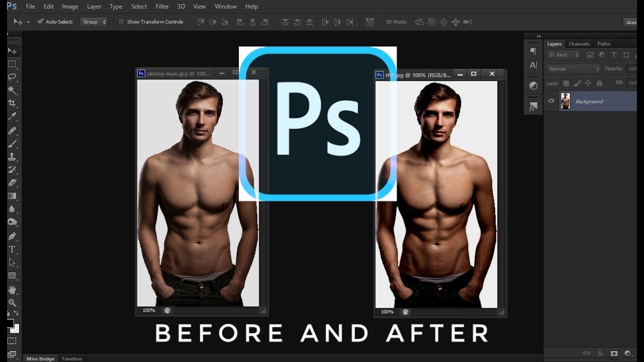Filter layers by pixel layers
644x362 pixels.
590,55
